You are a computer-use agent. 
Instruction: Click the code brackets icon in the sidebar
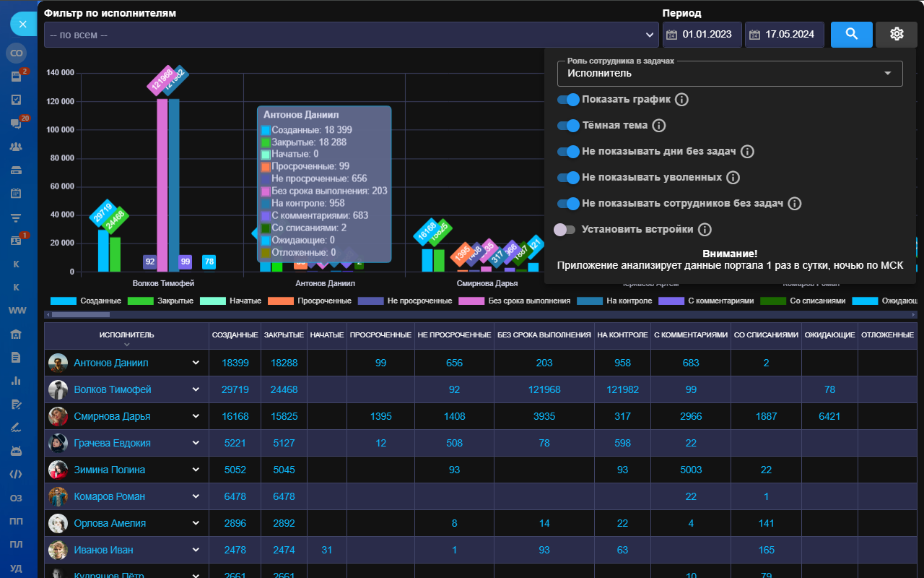click(16, 475)
